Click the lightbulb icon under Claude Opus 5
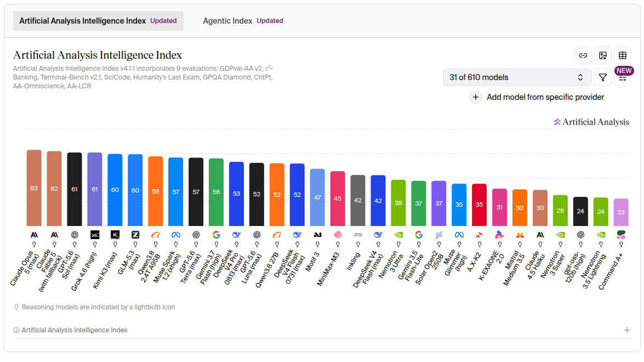This screenshot has height=362, width=644. tap(34, 244)
